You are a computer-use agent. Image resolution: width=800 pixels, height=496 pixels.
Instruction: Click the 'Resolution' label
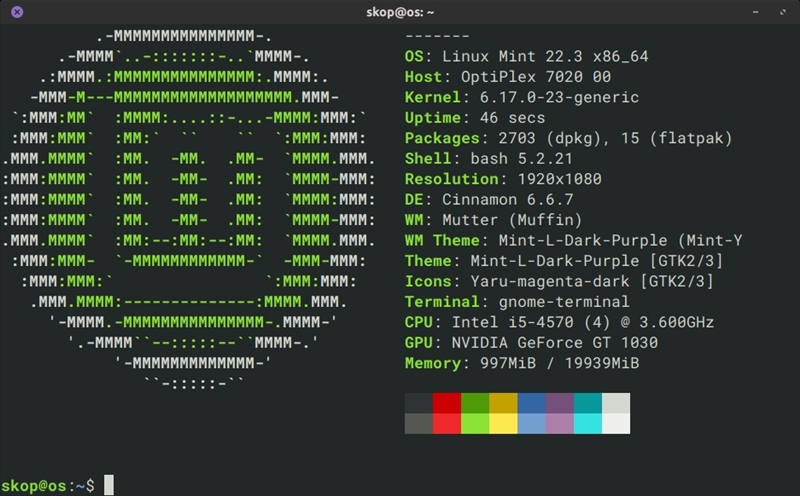[452, 179]
